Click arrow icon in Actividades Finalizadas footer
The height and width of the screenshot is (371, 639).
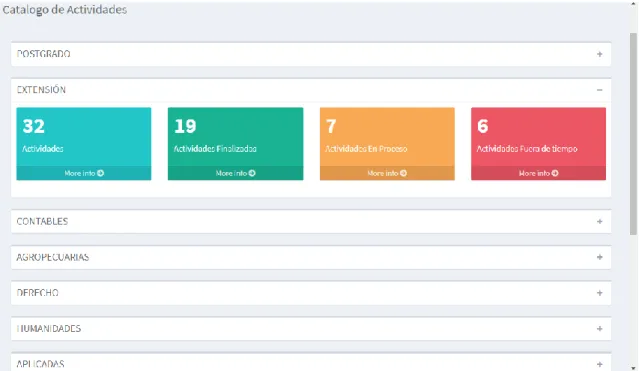click(252, 173)
